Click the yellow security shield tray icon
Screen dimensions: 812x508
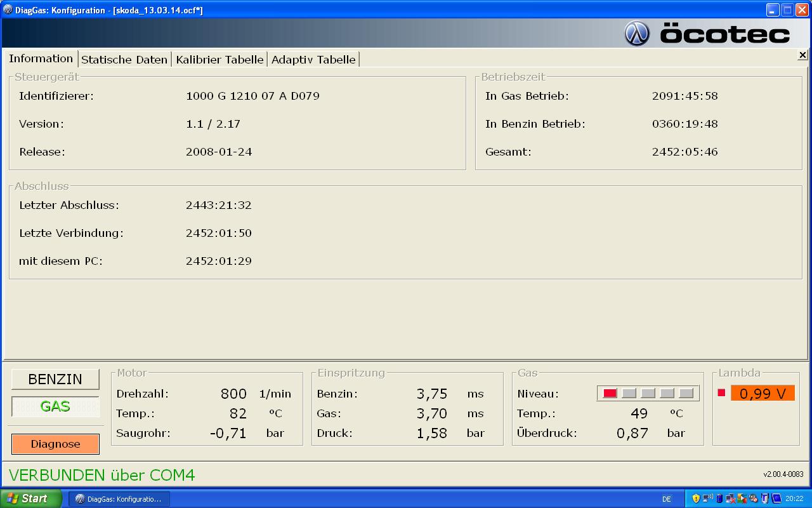tap(696, 499)
